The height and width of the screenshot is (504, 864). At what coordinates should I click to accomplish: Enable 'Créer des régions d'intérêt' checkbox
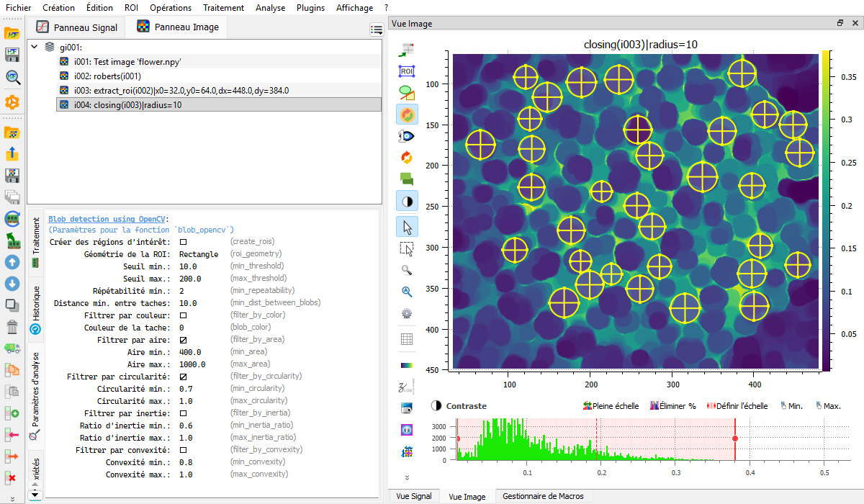pos(184,242)
